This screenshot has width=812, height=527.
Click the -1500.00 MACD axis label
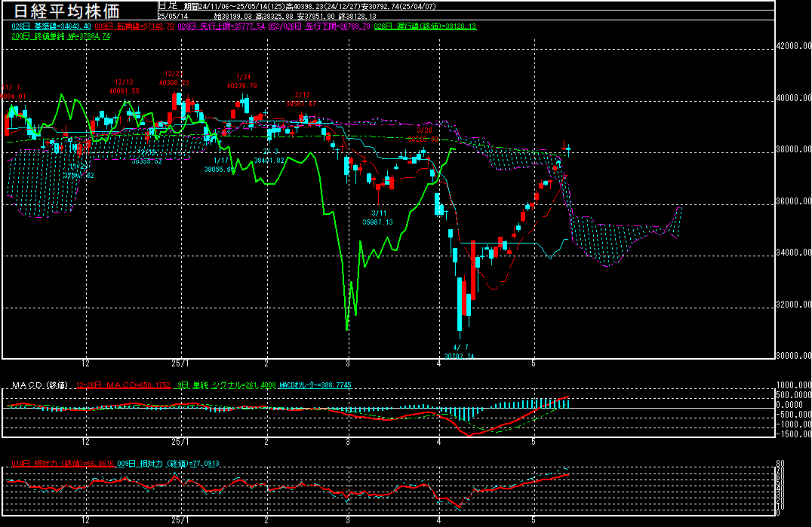point(794,434)
